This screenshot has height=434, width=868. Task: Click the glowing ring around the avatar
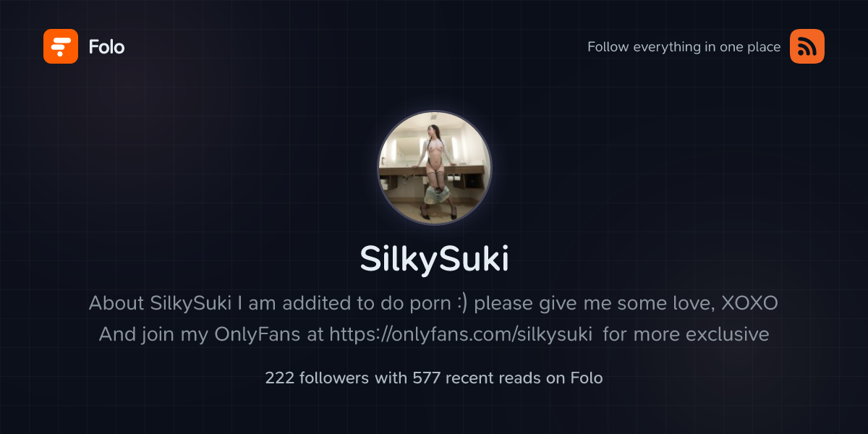[435, 112]
